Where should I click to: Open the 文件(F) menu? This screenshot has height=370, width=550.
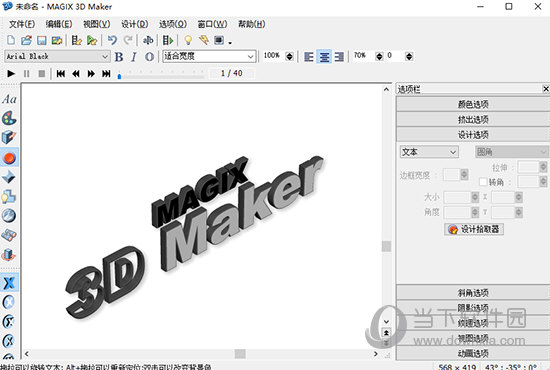tap(22, 24)
